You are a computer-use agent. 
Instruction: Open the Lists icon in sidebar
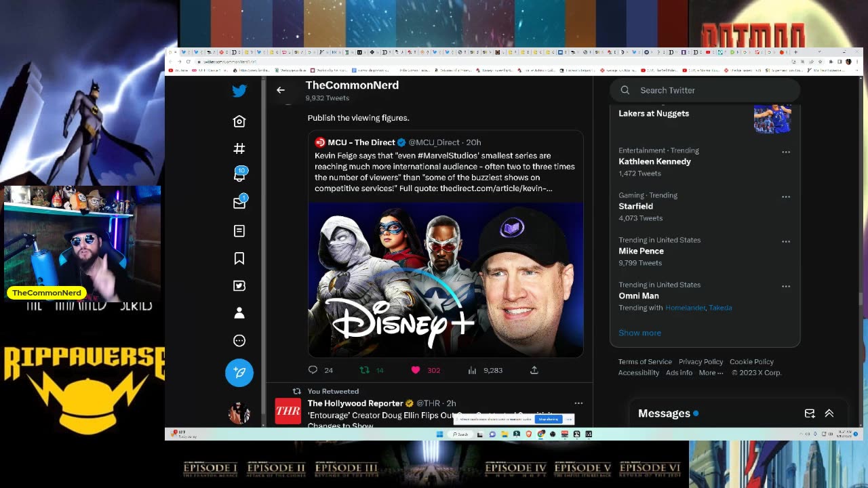click(x=239, y=231)
